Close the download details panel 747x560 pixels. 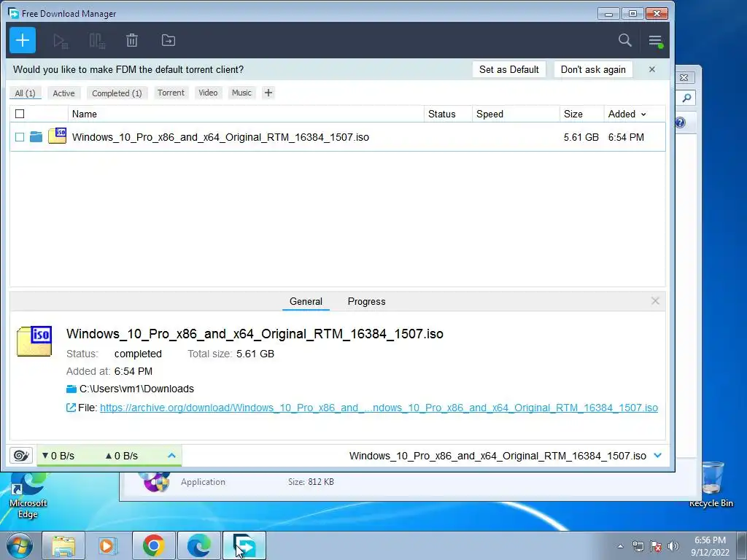[655, 301]
